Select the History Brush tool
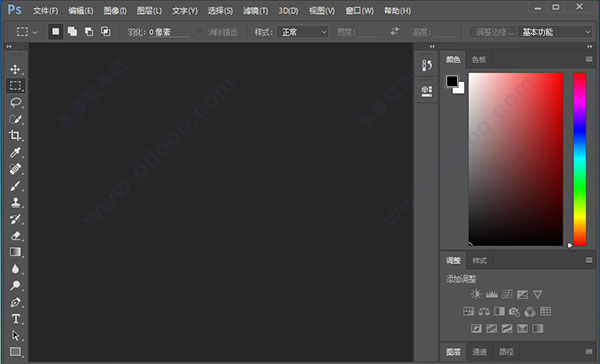This screenshot has height=364, width=600. [15, 219]
